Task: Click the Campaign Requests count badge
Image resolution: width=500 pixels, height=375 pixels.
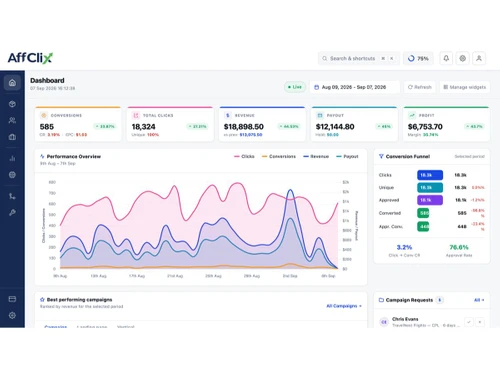Action: (440, 300)
